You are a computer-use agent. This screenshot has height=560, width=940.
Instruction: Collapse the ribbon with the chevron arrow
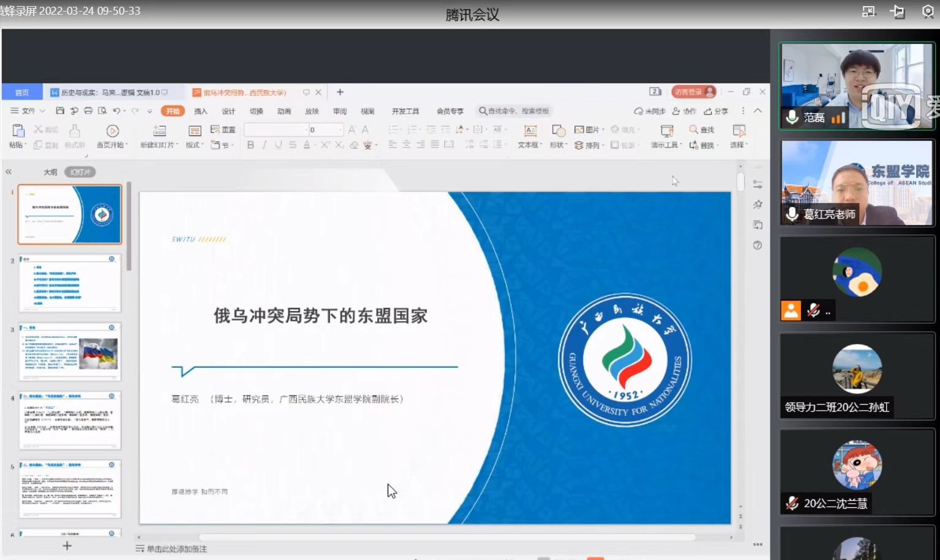758,111
